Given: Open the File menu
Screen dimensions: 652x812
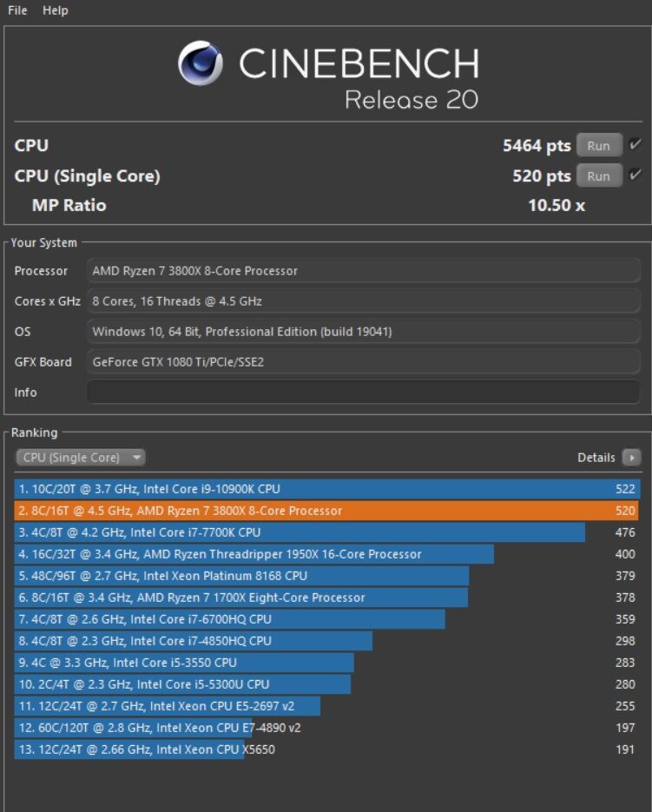Looking at the screenshot, I should 17,10.
